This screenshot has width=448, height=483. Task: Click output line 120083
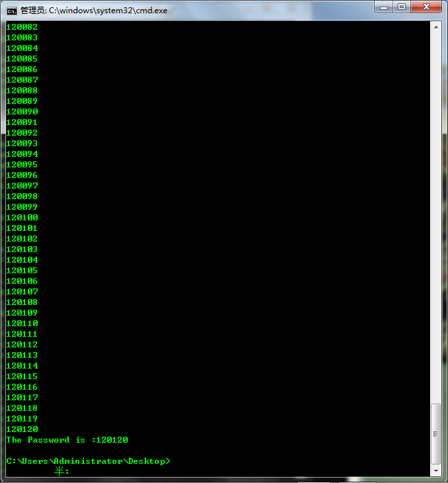tap(22, 38)
